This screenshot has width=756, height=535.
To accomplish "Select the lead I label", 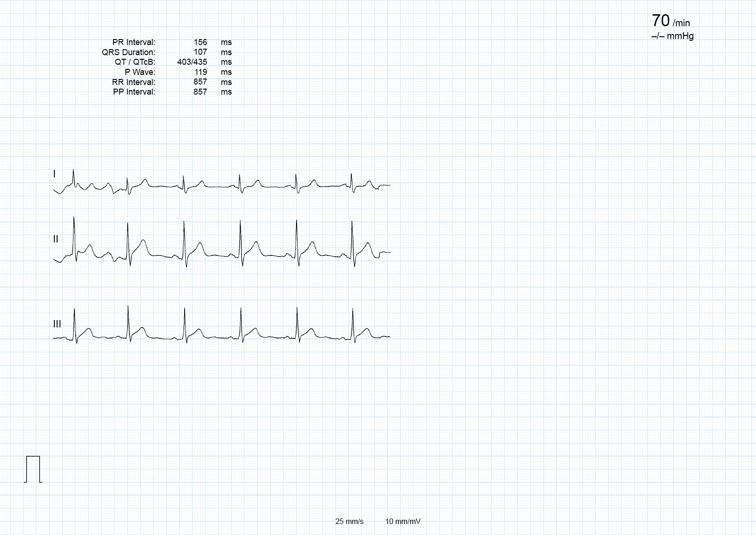I will pyautogui.click(x=54, y=174).
